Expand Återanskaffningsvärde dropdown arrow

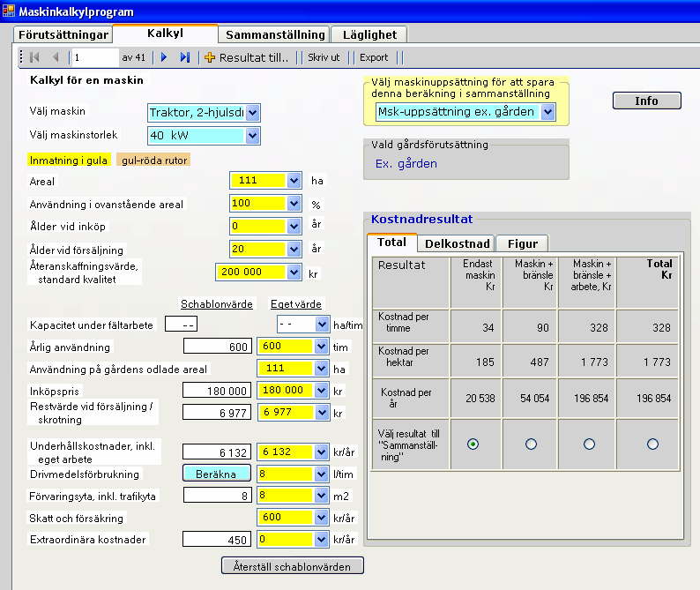click(x=294, y=272)
